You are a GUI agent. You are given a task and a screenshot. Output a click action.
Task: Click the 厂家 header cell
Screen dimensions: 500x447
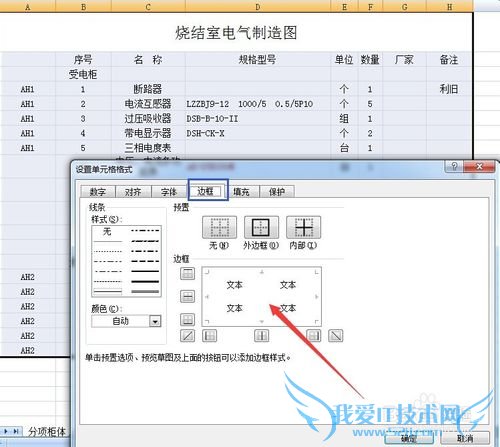click(x=404, y=60)
